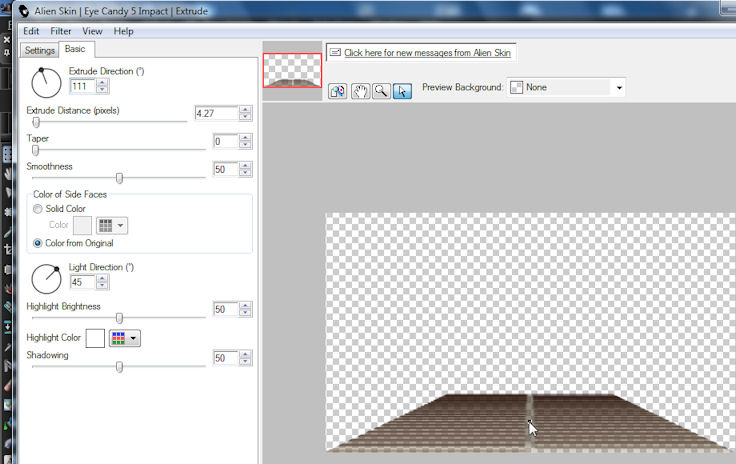Click the Highlight Brightness value field

225,310
